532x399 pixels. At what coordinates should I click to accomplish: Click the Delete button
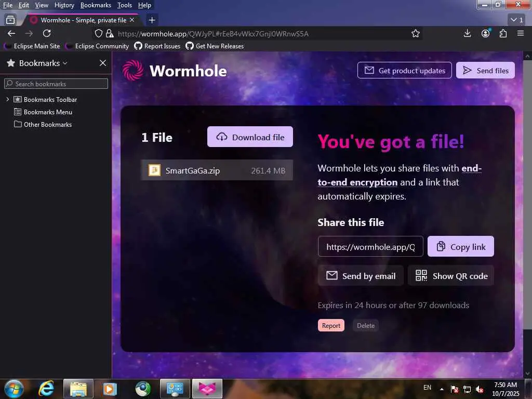tap(366, 325)
